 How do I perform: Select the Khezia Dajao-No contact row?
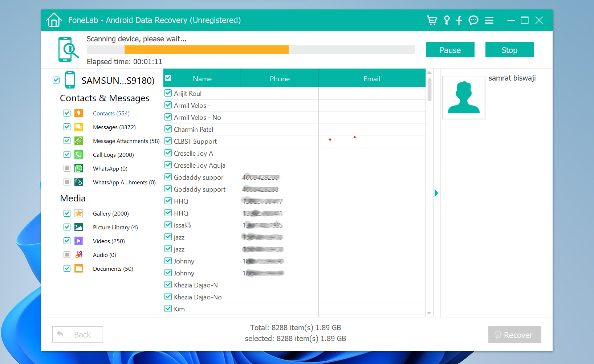[294, 297]
